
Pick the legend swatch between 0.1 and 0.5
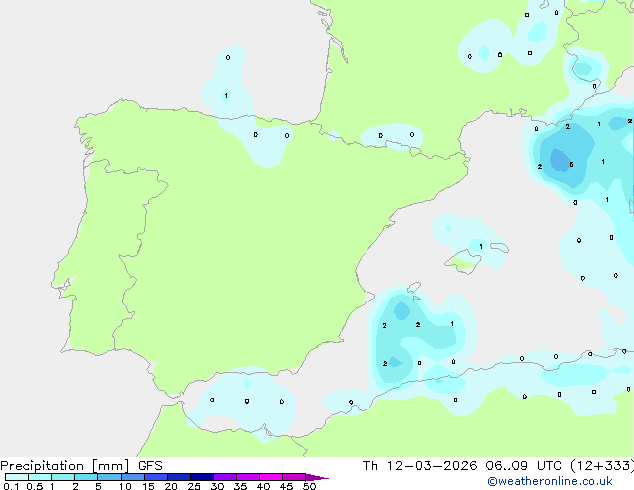[17, 477]
